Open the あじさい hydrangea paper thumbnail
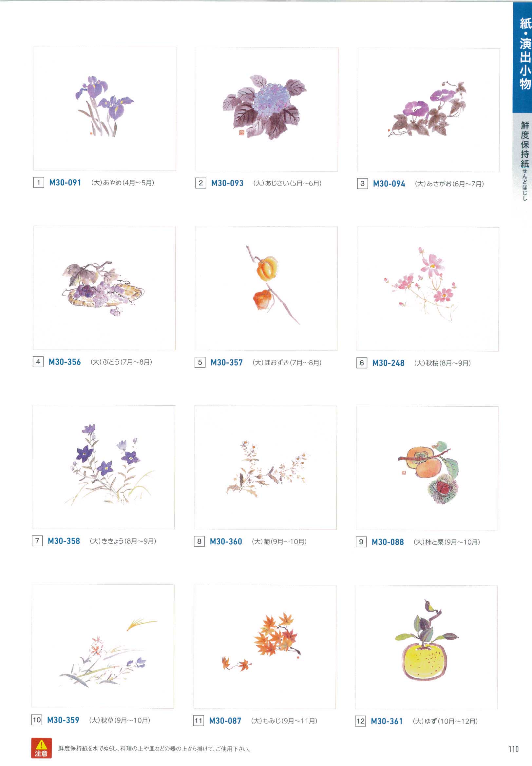This screenshot has height=766, width=532. pos(267,109)
